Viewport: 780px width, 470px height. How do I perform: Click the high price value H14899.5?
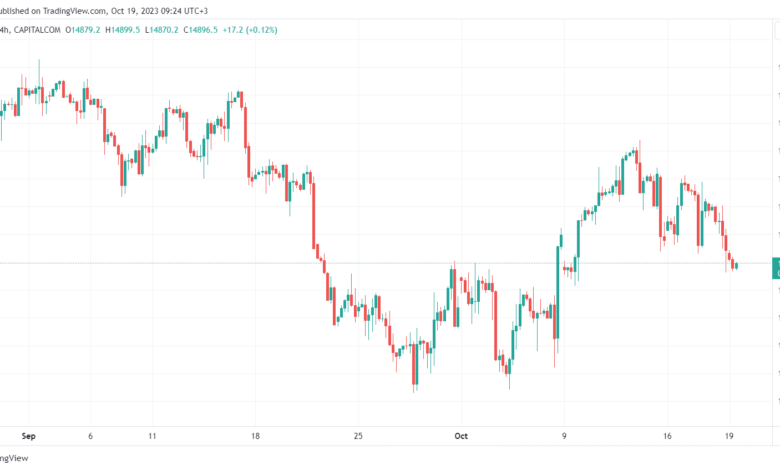coord(122,30)
